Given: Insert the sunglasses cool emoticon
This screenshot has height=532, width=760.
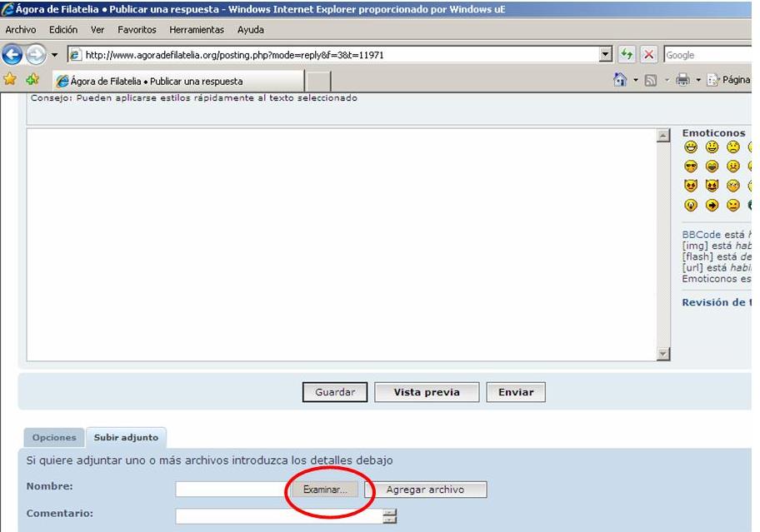Looking at the screenshot, I should [x=691, y=167].
